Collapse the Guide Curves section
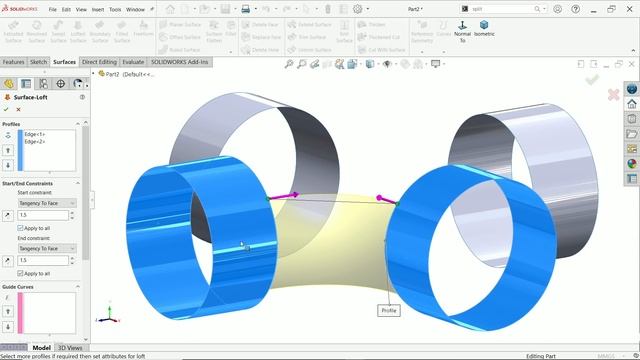 (78, 287)
